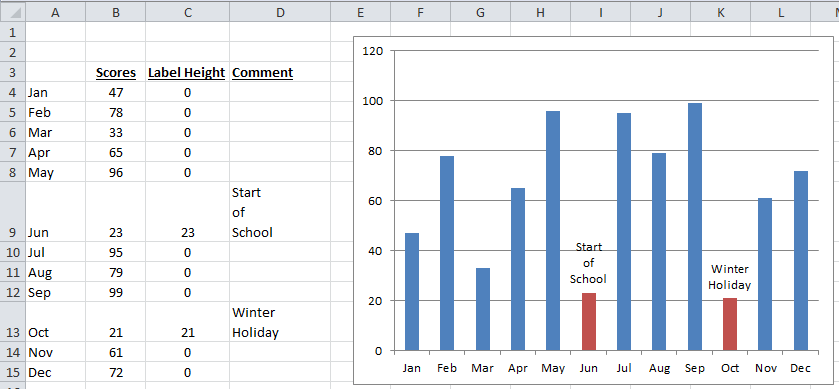Click the Winter Holiday chart label
839x389 pixels.
pyautogui.click(x=730, y=277)
